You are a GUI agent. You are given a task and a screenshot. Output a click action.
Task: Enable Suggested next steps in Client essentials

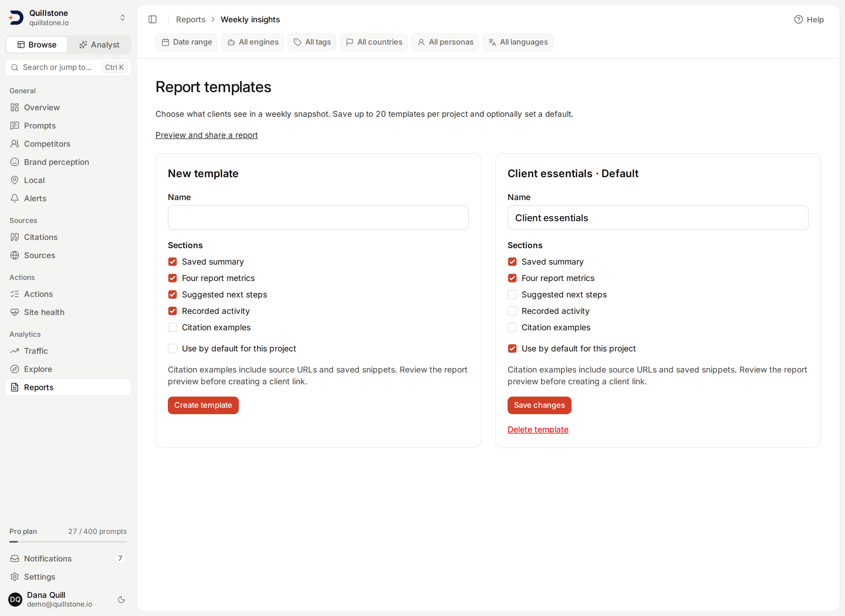tap(512, 295)
